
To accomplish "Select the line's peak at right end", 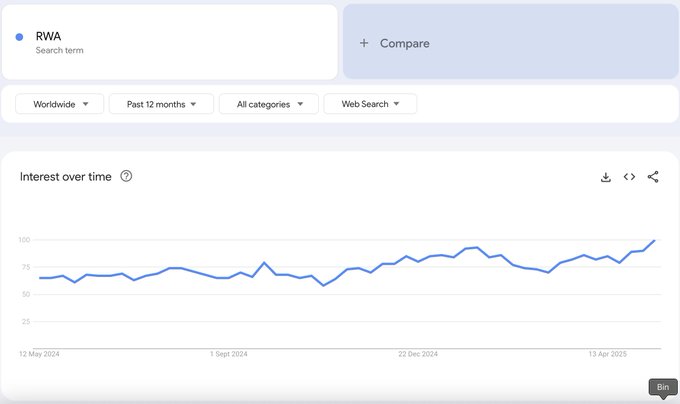I will coord(654,240).
